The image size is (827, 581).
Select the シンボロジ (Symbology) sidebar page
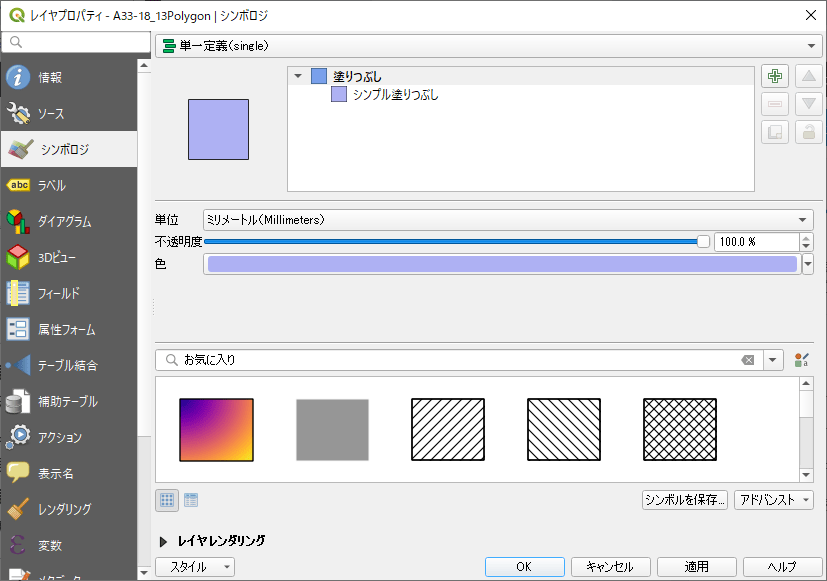point(69,149)
